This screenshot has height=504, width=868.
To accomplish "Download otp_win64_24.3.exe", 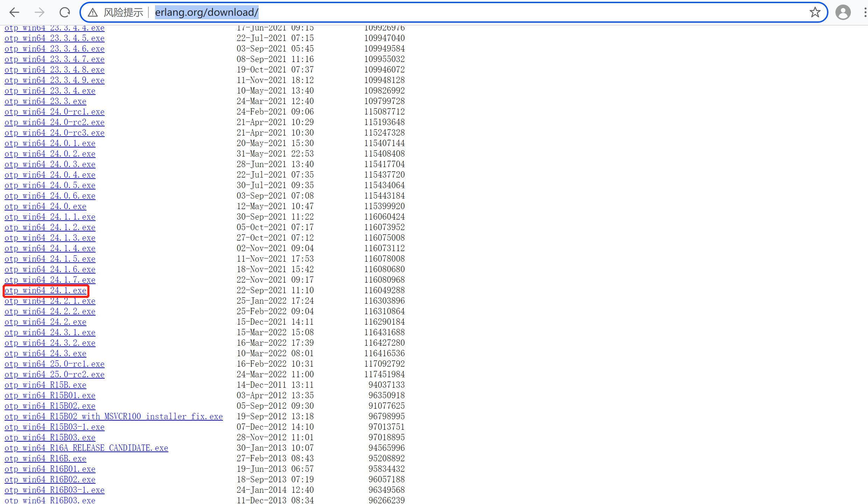I will 45,353.
